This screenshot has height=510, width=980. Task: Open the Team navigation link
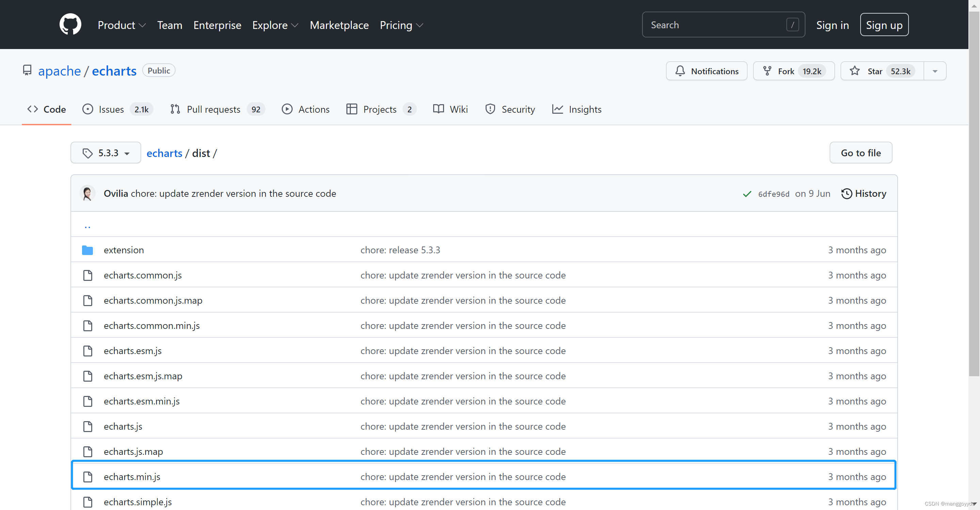(x=170, y=25)
